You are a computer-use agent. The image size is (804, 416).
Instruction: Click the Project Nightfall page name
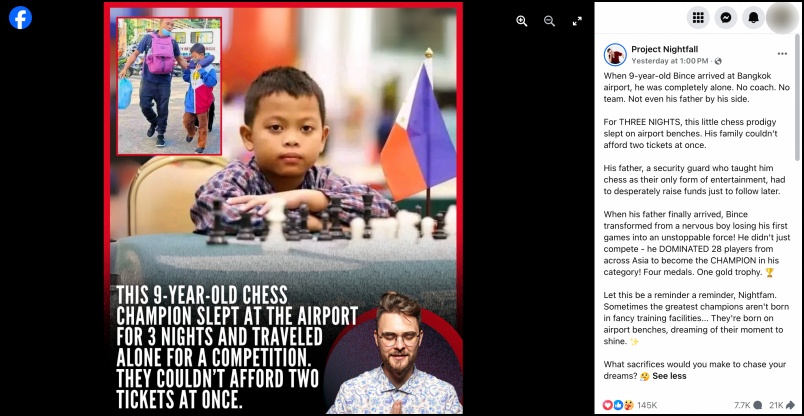[665, 49]
